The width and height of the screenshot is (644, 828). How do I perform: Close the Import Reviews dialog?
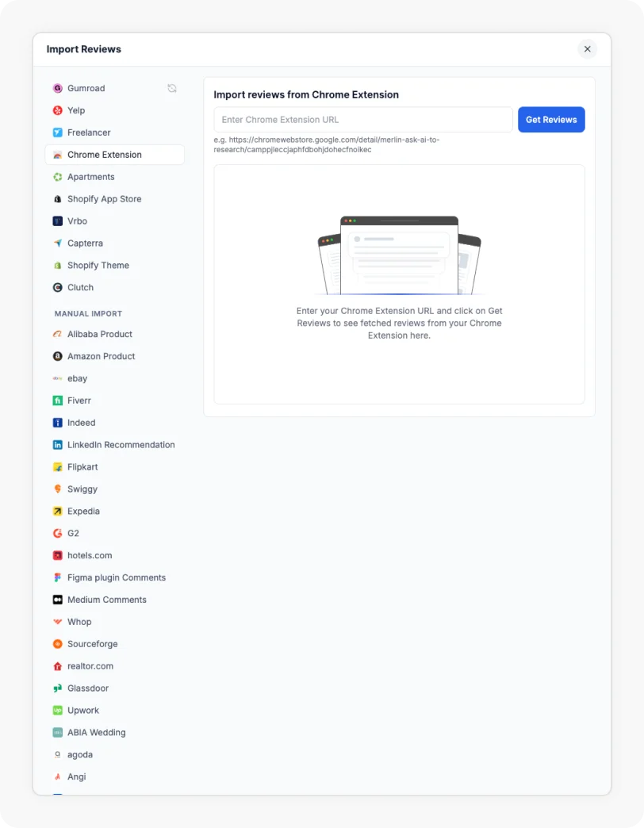pos(587,49)
